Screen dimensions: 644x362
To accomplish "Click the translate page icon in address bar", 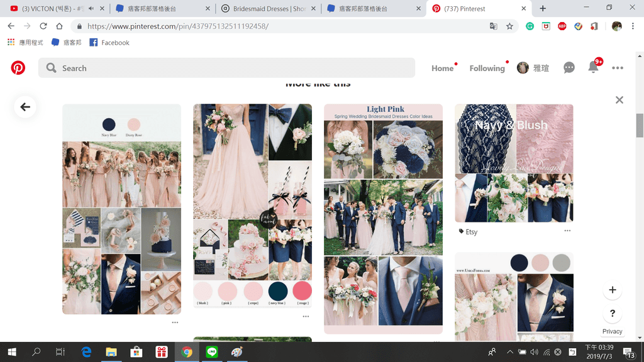I will pyautogui.click(x=493, y=26).
